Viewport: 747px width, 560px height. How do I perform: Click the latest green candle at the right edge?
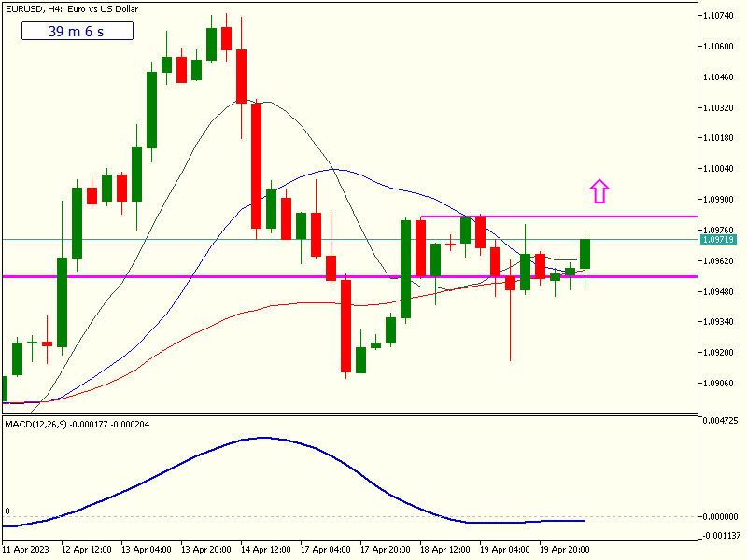tap(585, 253)
